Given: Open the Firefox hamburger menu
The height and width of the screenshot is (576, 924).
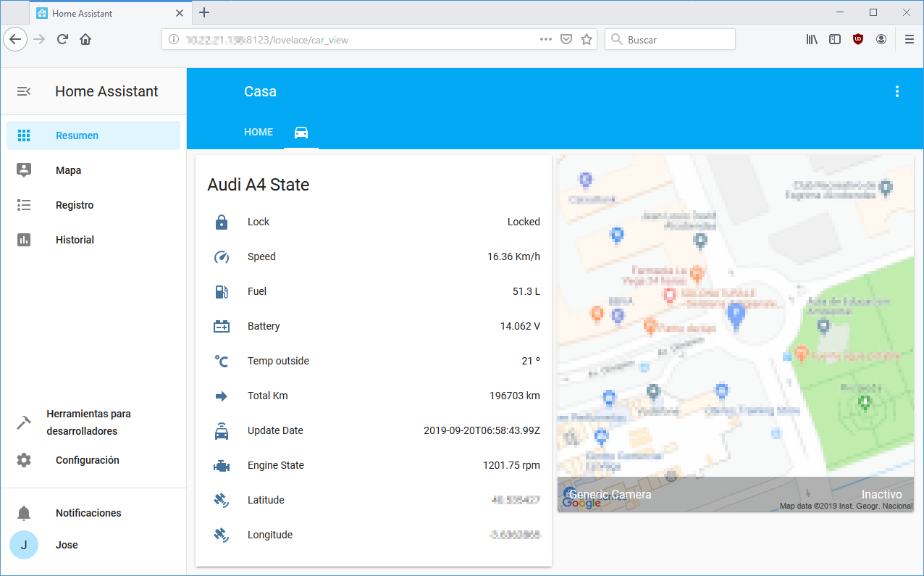Looking at the screenshot, I should [x=910, y=39].
